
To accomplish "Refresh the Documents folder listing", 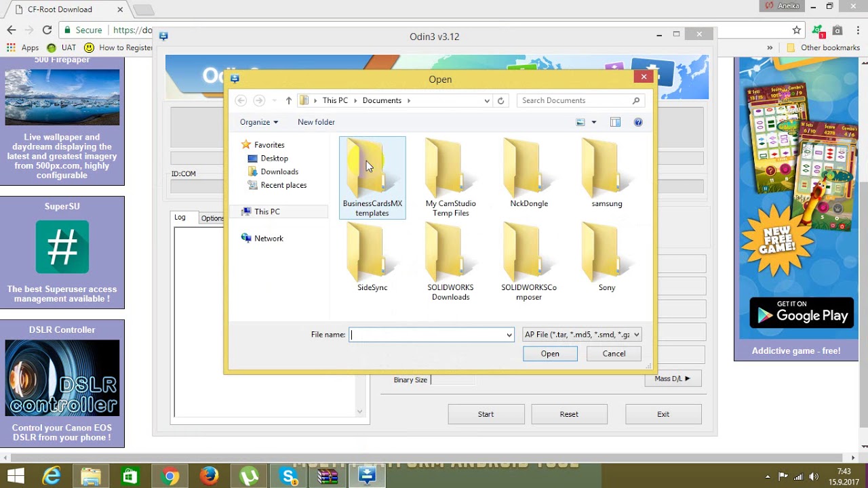I will click(x=501, y=100).
